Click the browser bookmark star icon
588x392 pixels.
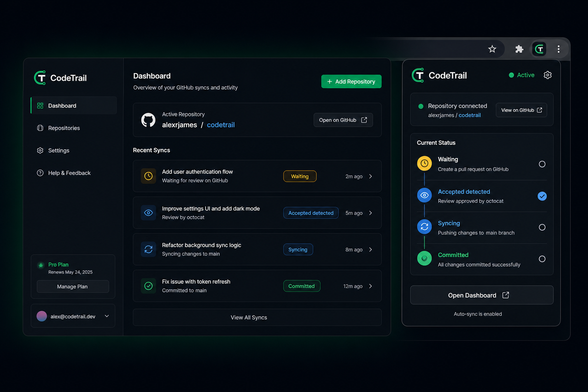(x=492, y=49)
